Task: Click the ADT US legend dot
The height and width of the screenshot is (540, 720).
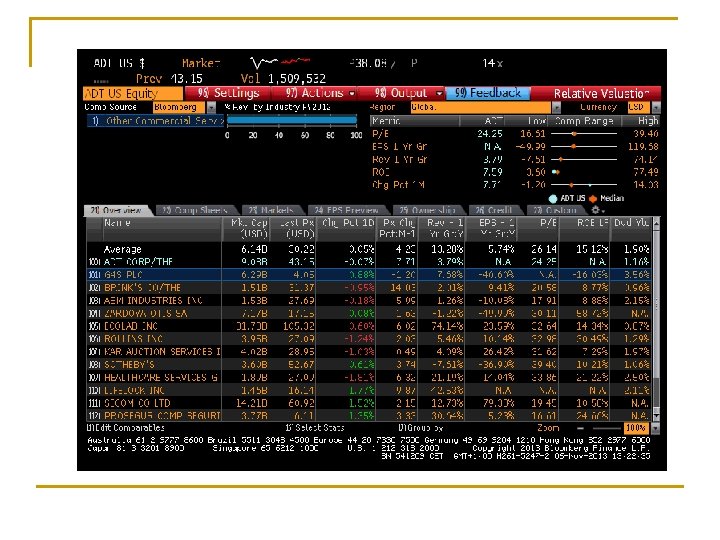Action: click(x=553, y=198)
